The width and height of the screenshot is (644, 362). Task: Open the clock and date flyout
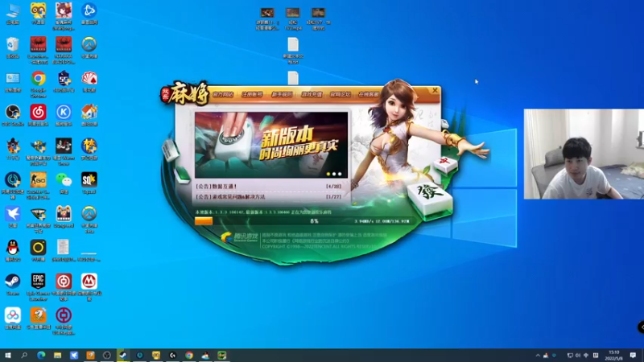(614, 356)
